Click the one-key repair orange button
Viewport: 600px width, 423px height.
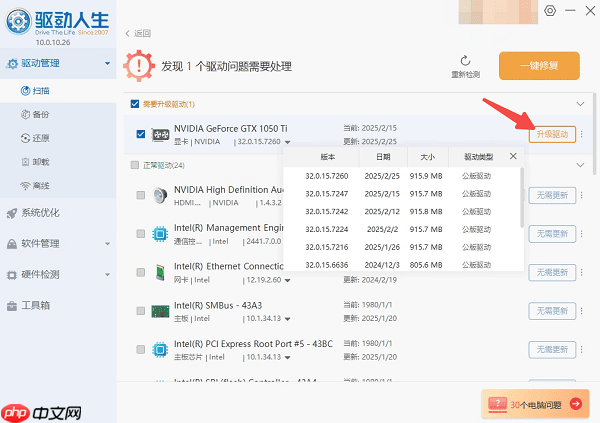[539, 66]
